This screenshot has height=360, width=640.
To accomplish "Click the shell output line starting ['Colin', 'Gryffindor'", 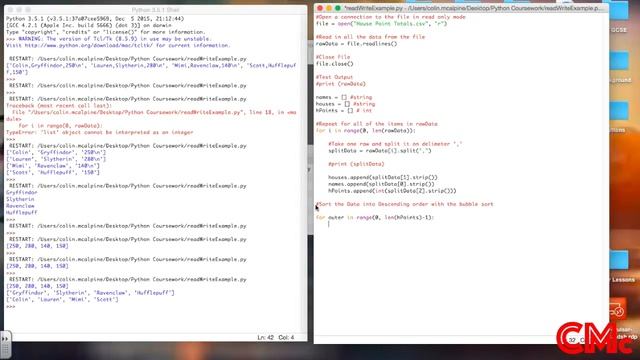I will [56, 152].
